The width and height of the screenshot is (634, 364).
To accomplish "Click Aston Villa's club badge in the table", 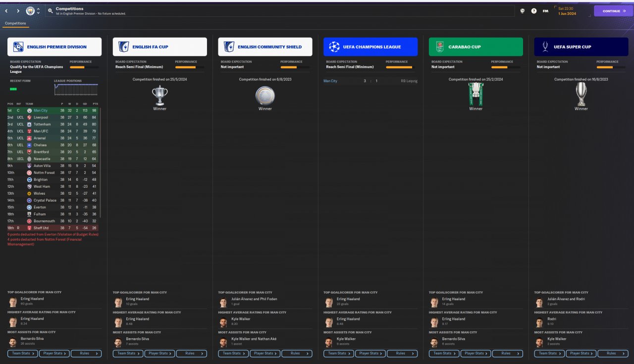I will click(29, 166).
